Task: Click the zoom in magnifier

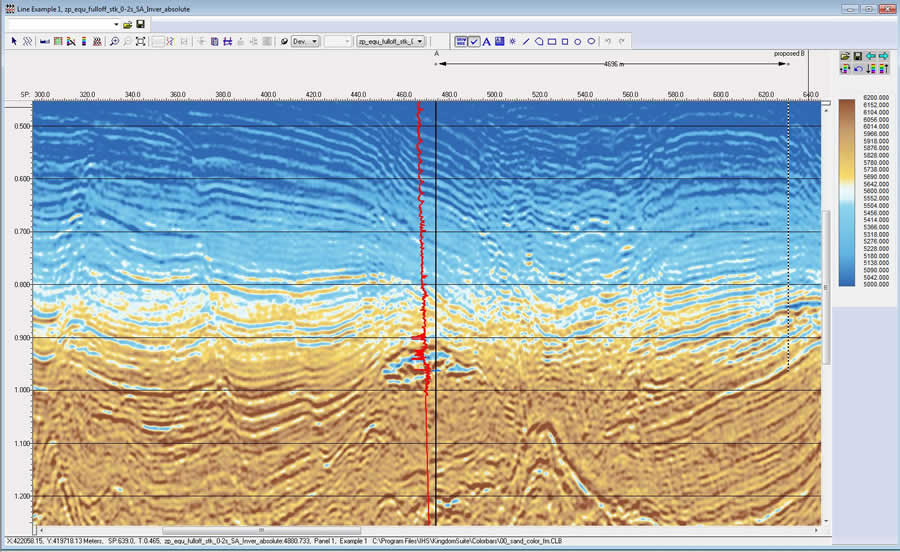Action: tap(114, 41)
